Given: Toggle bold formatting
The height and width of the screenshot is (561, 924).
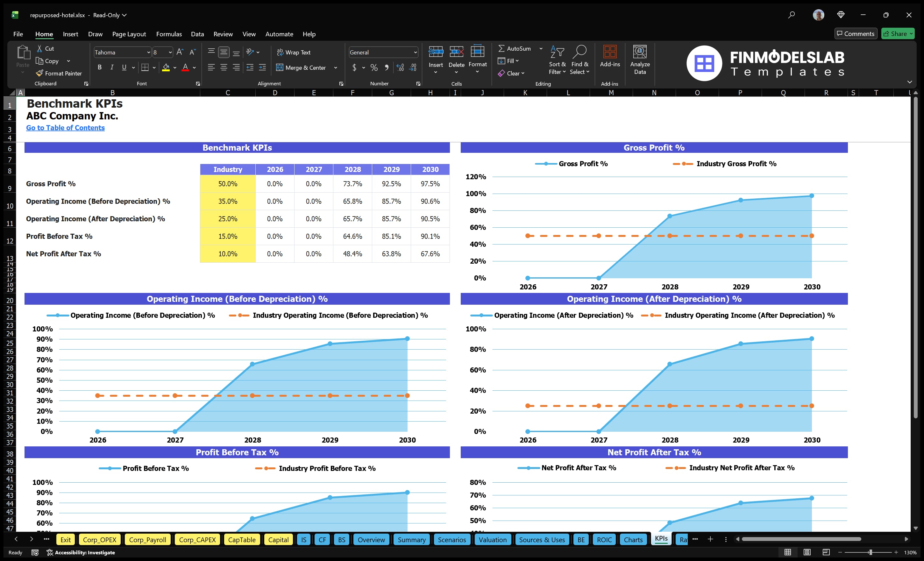Looking at the screenshot, I should click(x=99, y=67).
